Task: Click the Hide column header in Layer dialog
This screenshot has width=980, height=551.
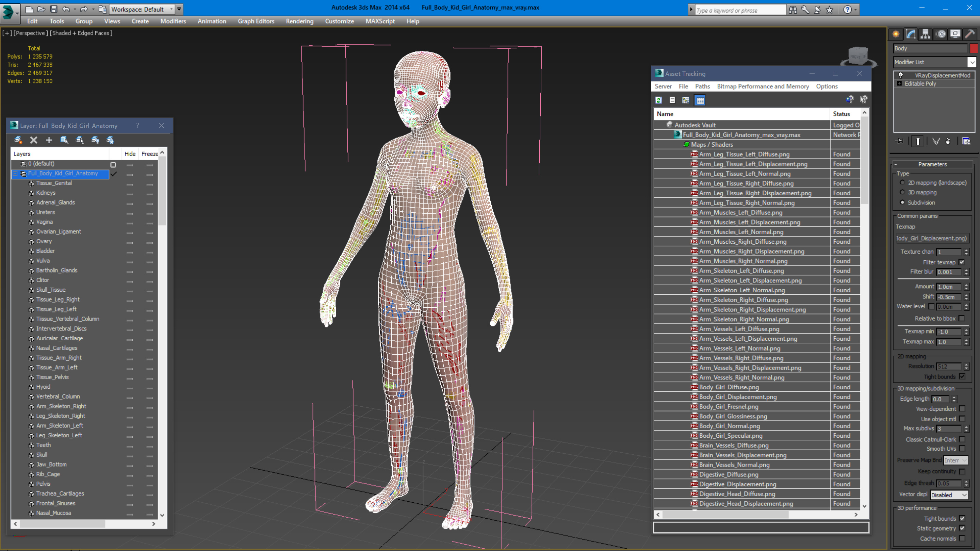Action: (x=130, y=154)
